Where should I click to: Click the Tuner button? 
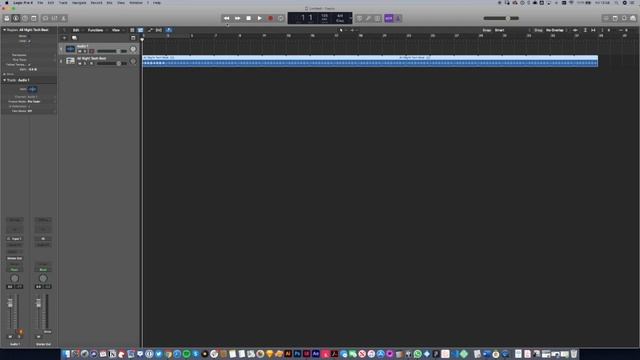coord(368,18)
